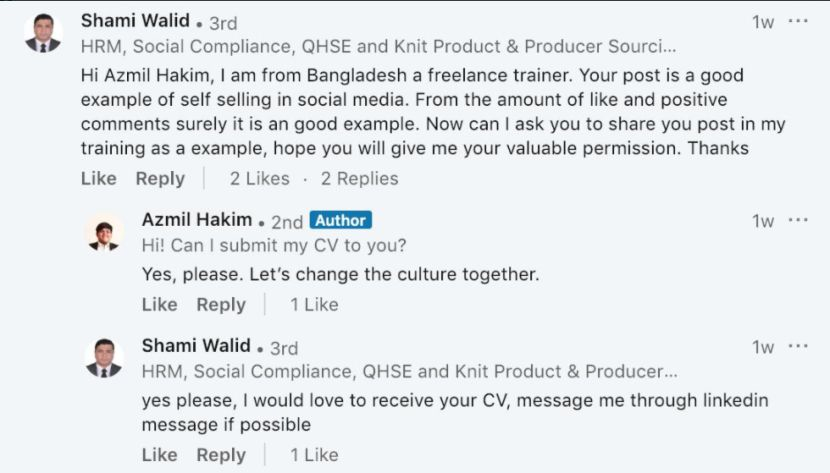Open three-dot menu on Shami Walid's last reply

(798, 346)
